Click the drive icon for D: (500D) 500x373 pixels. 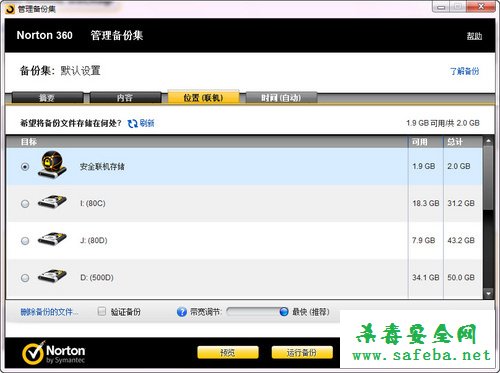tap(52, 276)
